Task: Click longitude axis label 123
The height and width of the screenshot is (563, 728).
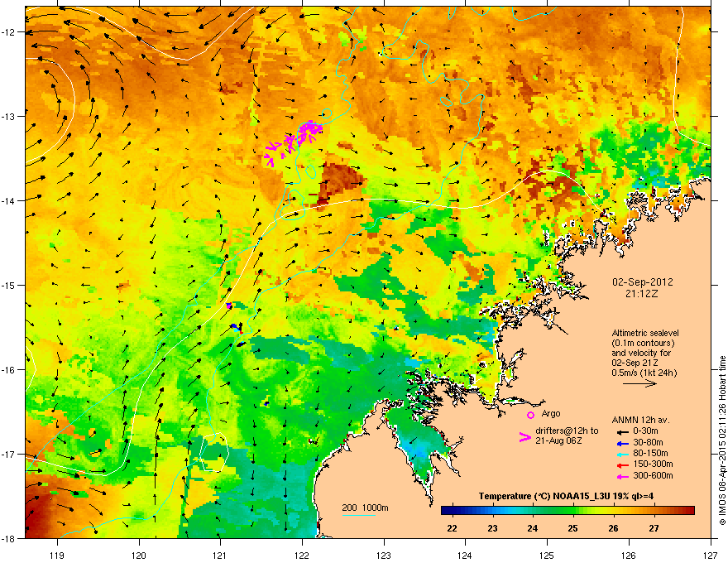Action: click(384, 555)
